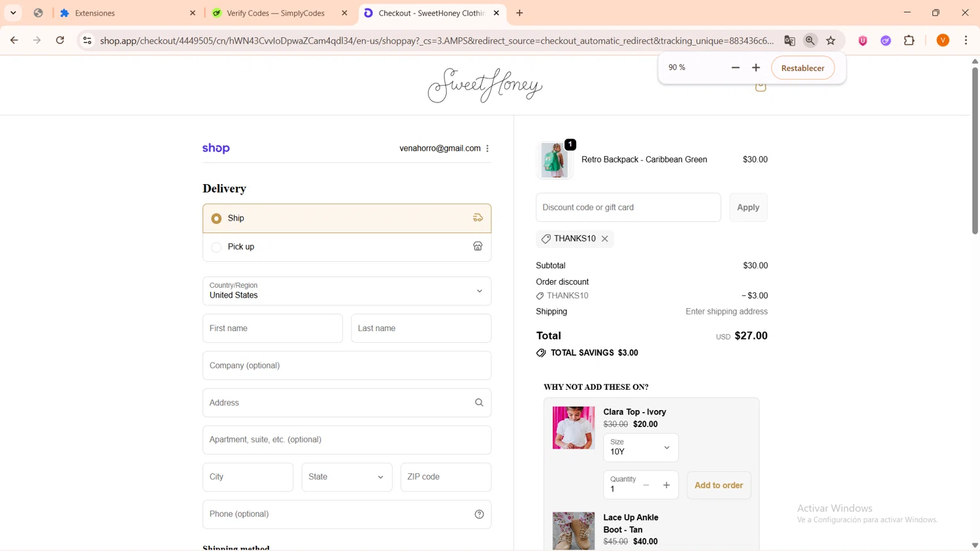
Task: Close the Extensiones tab
Action: click(193, 13)
